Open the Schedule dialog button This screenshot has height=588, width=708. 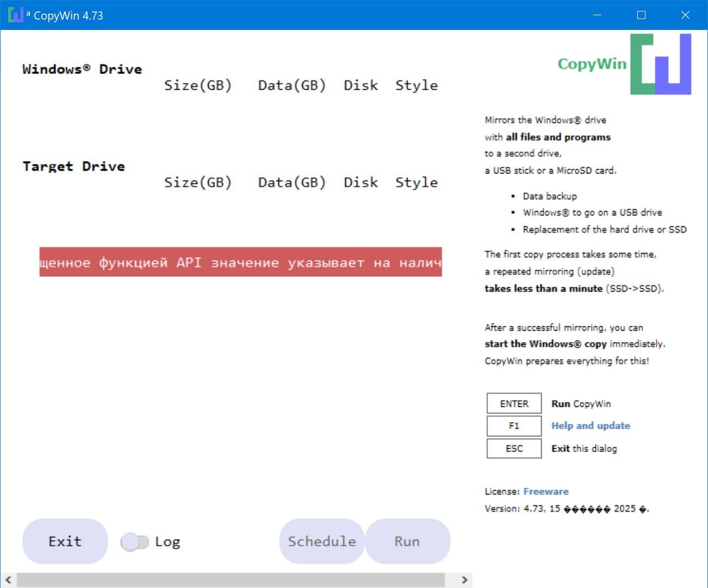pyautogui.click(x=321, y=542)
